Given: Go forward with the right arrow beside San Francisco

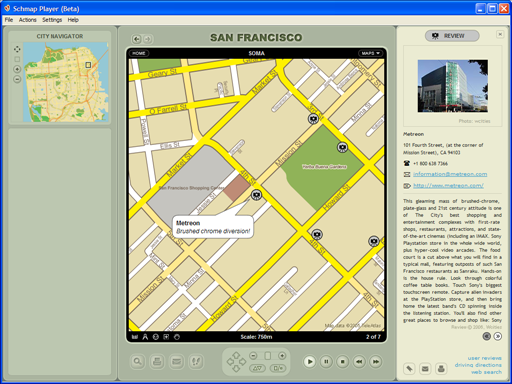Looking at the screenshot, I should pyautogui.click(x=148, y=39).
